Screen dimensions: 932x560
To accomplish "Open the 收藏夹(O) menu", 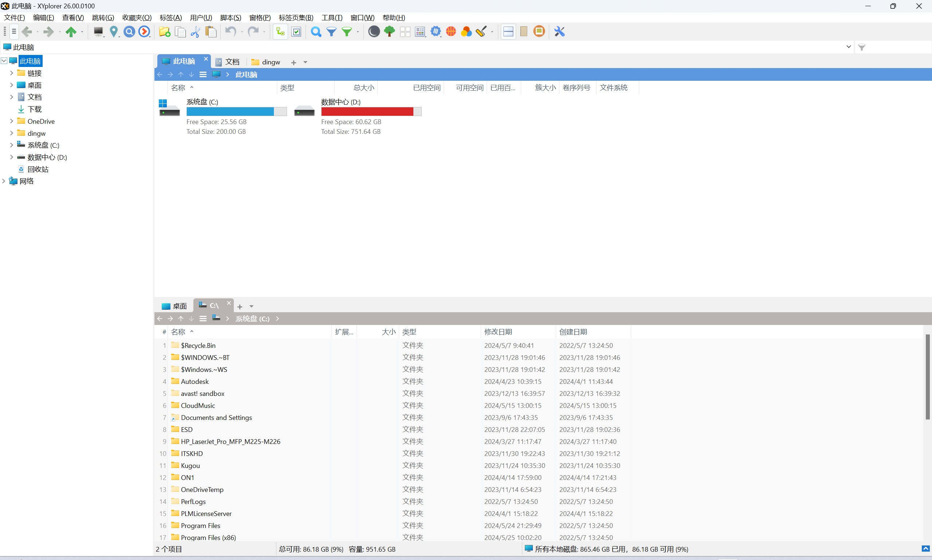I will click(137, 18).
